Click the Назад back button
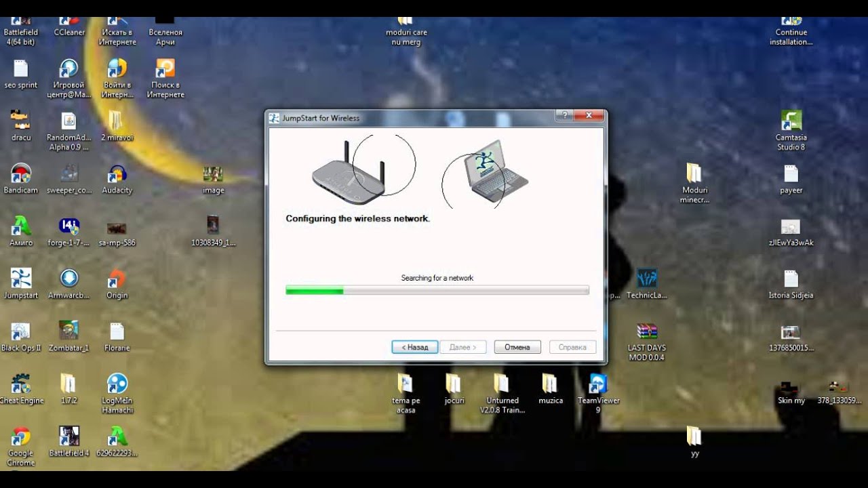 [414, 347]
